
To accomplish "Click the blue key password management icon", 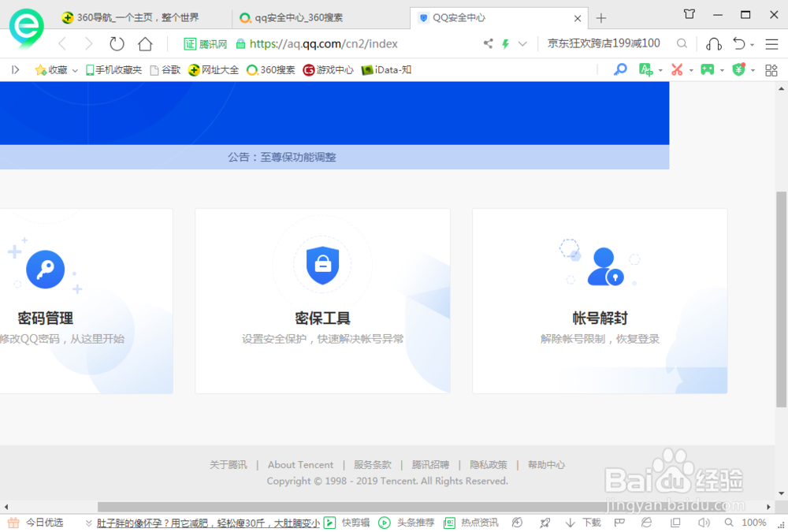I will [x=45, y=269].
